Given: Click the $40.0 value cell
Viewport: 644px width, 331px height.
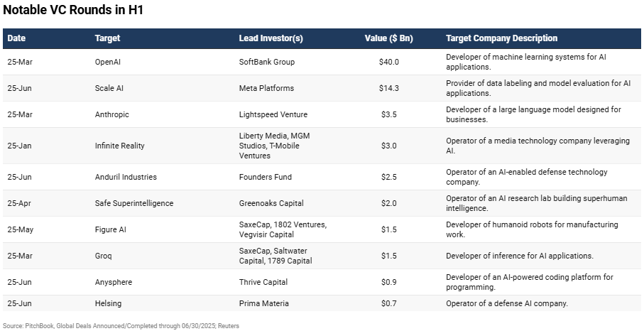Looking at the screenshot, I should pyautogui.click(x=389, y=62).
